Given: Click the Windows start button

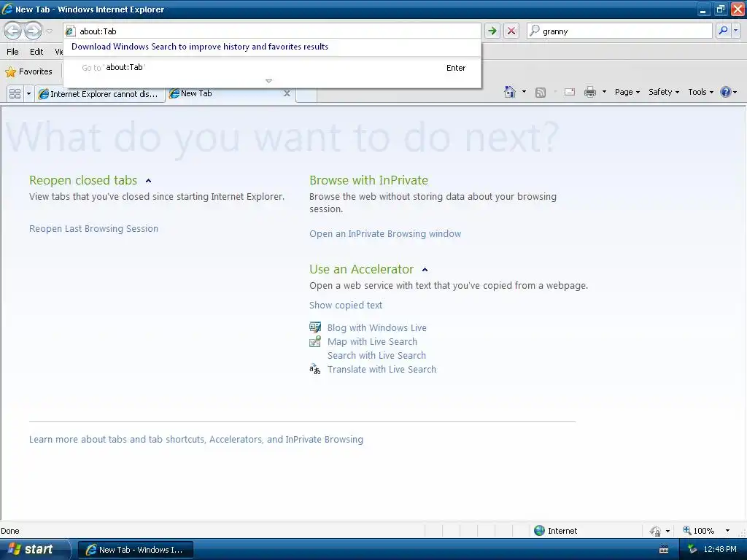Looking at the screenshot, I should pos(35,549).
